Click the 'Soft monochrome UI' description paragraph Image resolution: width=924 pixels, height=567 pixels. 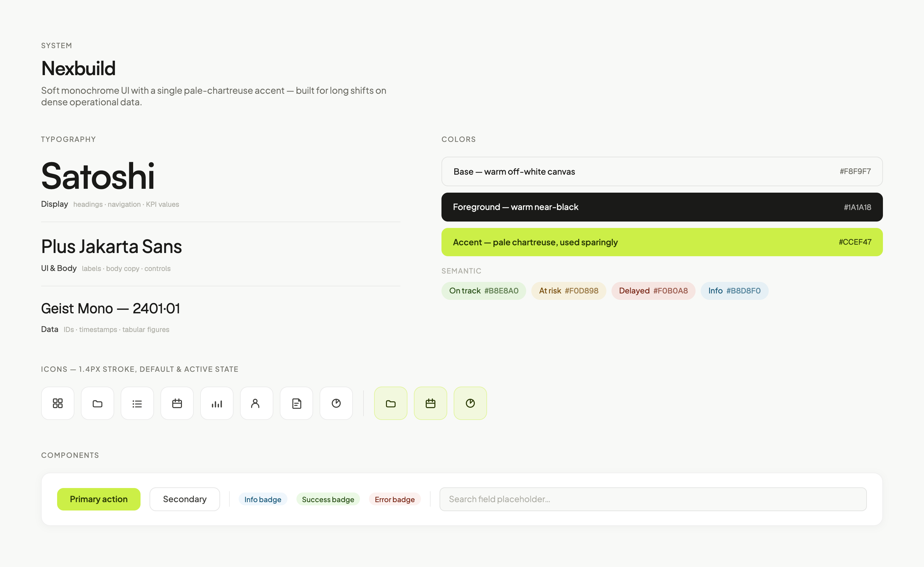[x=214, y=96]
